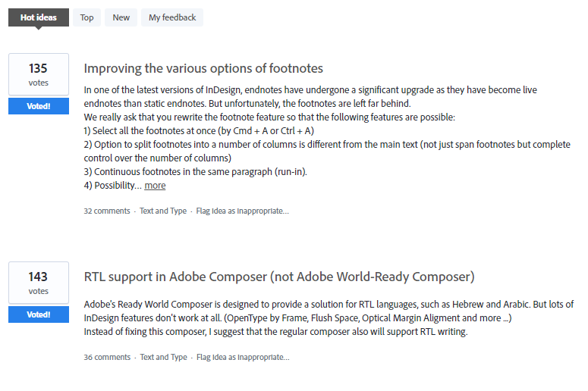View the 32 comments on footnotes idea
The height and width of the screenshot is (391, 588).
tap(107, 211)
